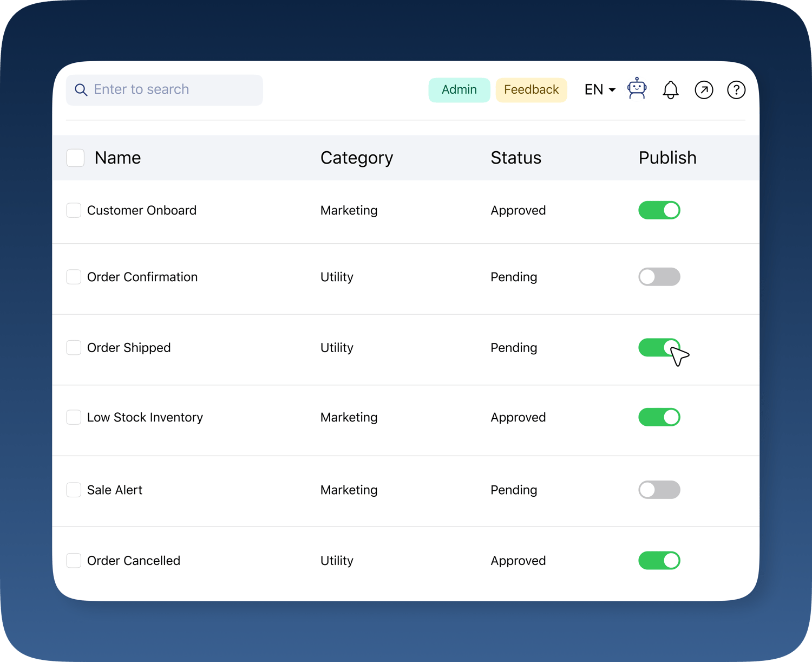Enable publish toggle for Sale Alert
The width and height of the screenshot is (812, 662).
[659, 490]
